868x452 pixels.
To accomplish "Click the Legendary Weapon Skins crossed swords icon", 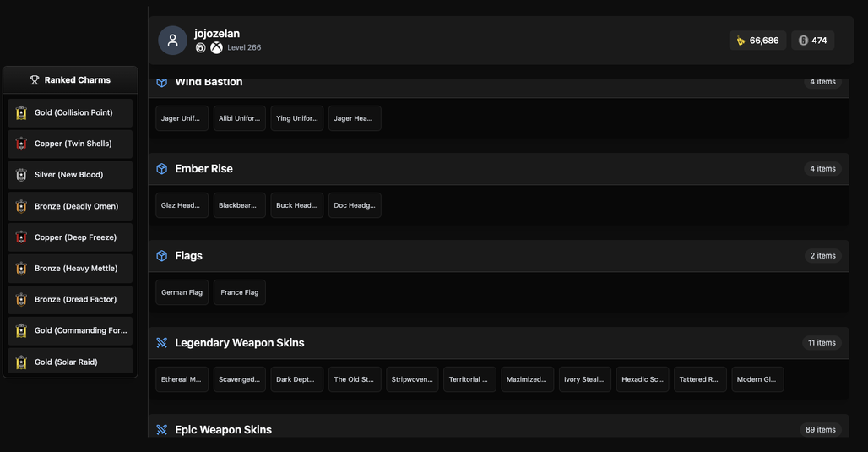I will click(161, 343).
